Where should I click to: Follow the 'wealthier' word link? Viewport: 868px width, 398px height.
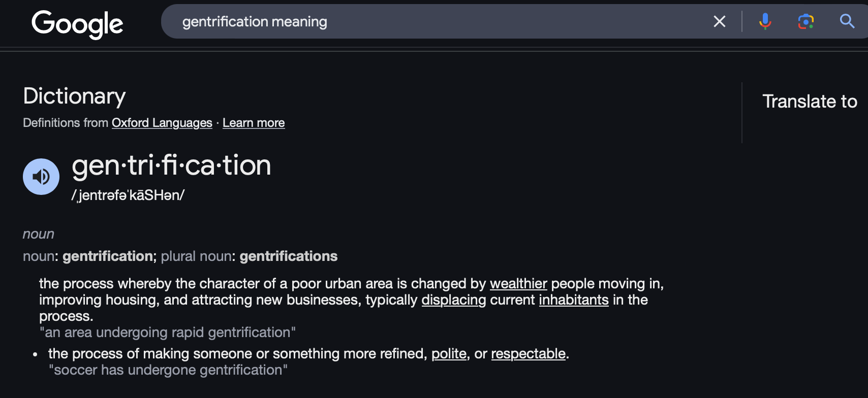(518, 283)
